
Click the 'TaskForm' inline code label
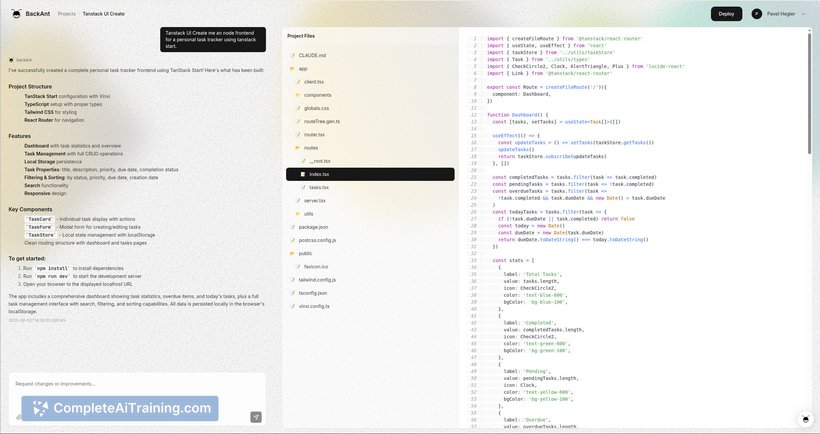click(x=40, y=227)
